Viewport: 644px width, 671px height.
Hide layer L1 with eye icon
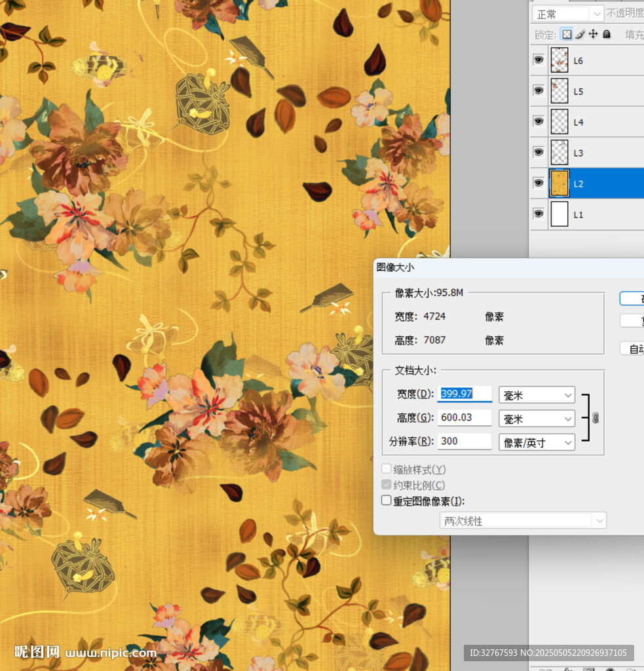pyautogui.click(x=539, y=214)
